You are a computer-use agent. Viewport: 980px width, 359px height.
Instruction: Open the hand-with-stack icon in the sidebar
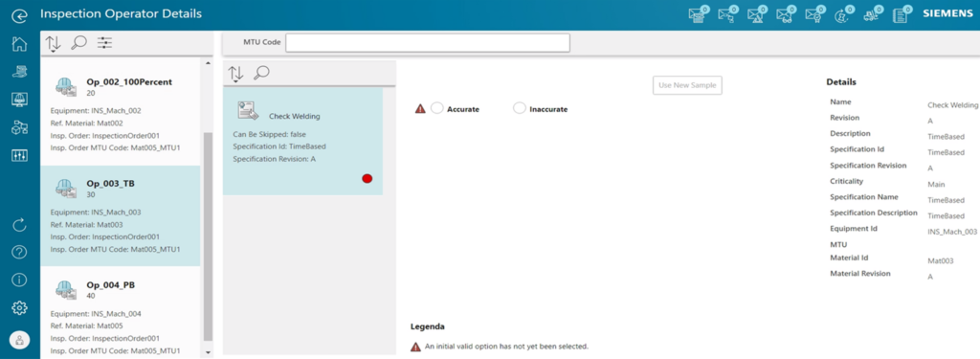tap(19, 72)
